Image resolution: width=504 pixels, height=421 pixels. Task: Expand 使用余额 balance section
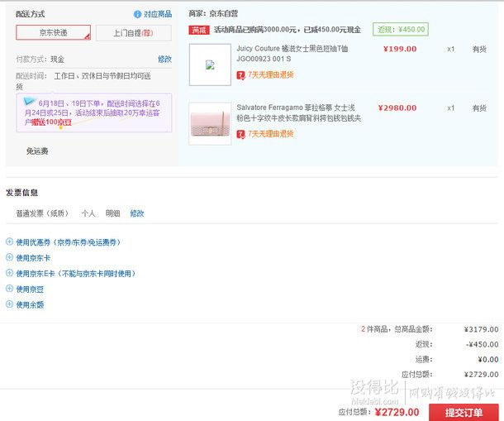30,305
